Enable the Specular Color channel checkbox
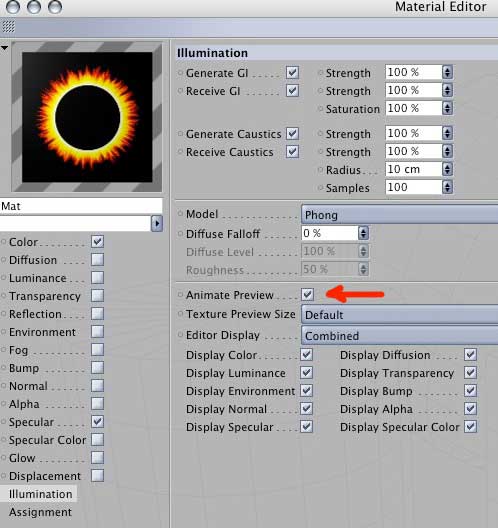This screenshot has width=498, height=528. click(x=97, y=440)
